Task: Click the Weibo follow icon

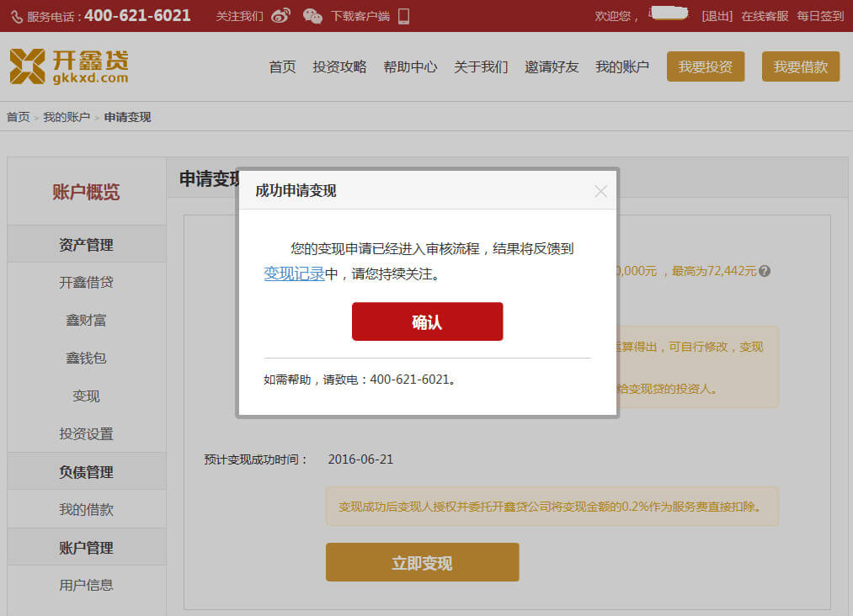Action: 281,16
